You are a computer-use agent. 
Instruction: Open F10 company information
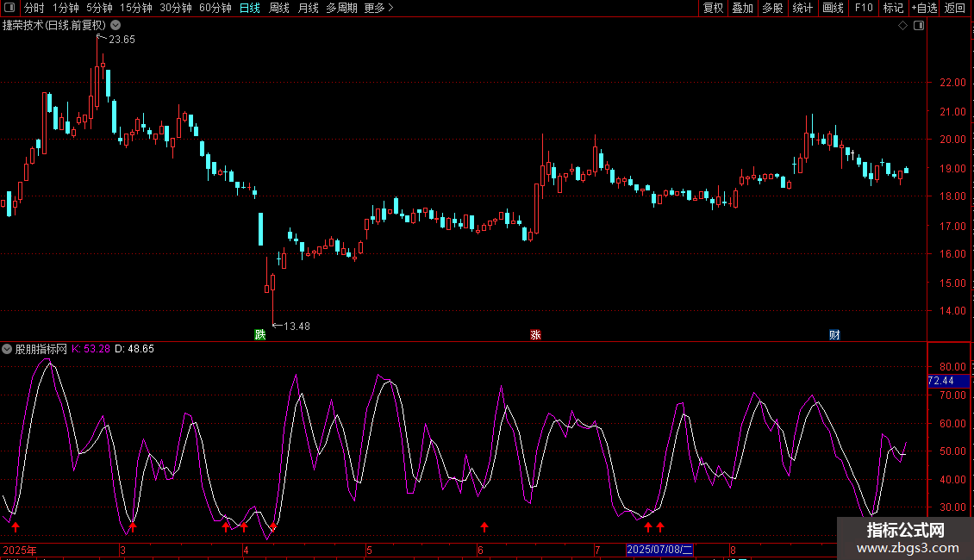(x=864, y=8)
